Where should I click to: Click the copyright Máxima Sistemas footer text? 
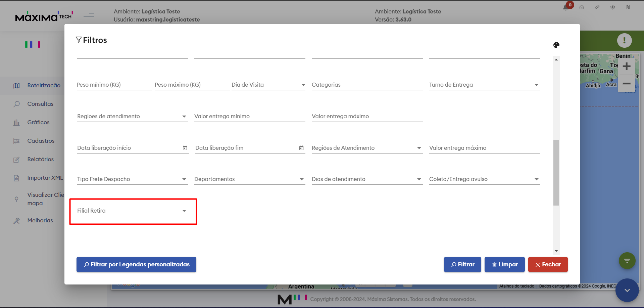pos(393,299)
